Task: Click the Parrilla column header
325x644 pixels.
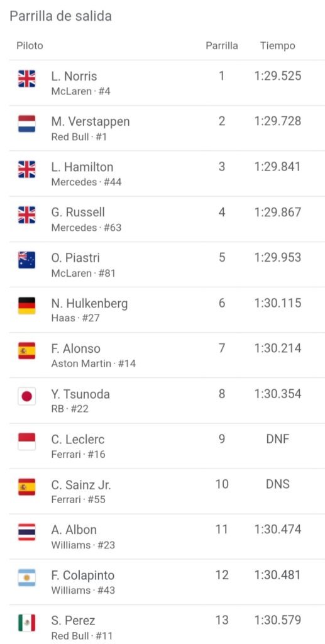Action: pos(221,45)
